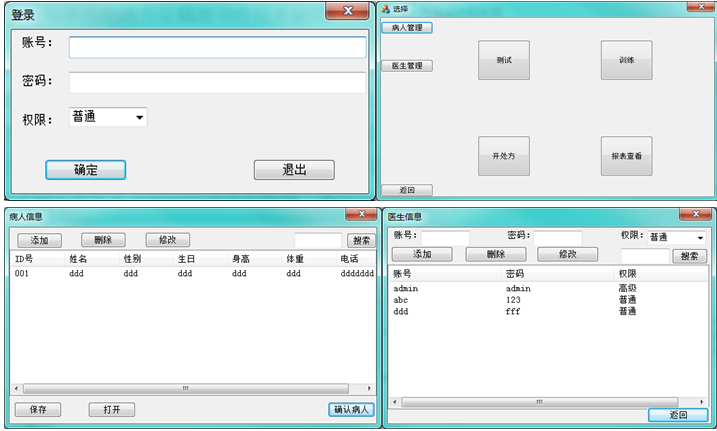
Task: Open 权限 dropdown in 医生信息 window
Action: pos(677,238)
